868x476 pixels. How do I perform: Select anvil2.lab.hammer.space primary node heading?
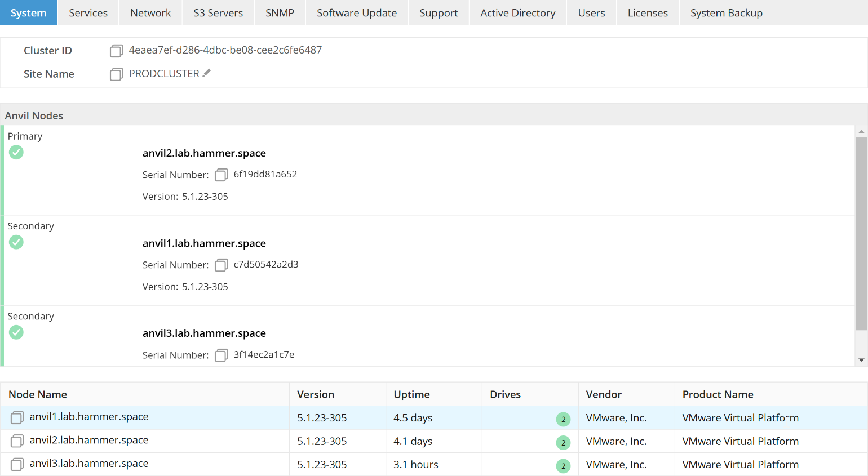click(x=204, y=153)
